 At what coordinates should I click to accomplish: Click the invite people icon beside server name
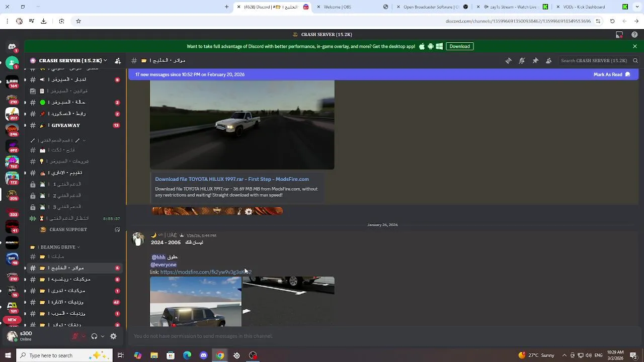[x=118, y=60]
